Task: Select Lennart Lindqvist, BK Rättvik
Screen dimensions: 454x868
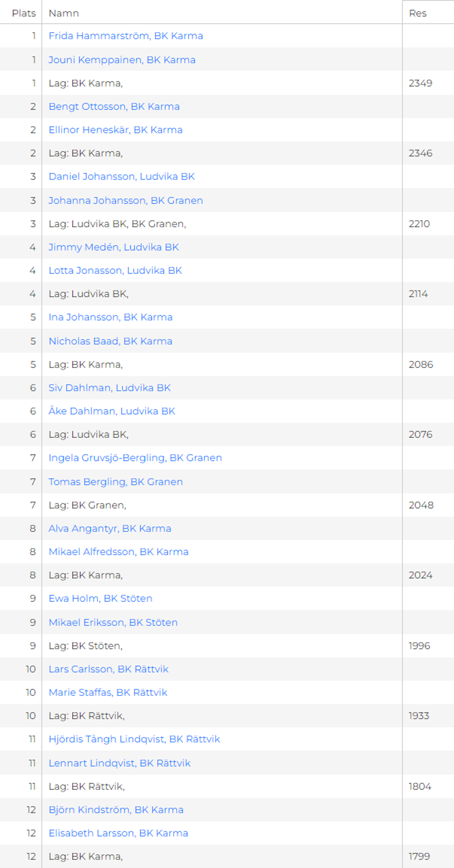Action: (x=120, y=763)
